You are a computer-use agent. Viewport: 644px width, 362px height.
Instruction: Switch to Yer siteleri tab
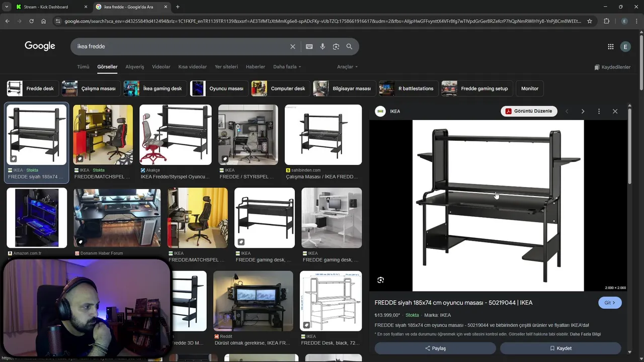[226, 67]
